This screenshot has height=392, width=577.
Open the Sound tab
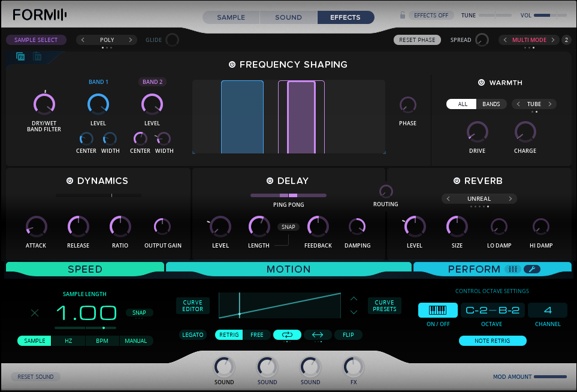(289, 17)
